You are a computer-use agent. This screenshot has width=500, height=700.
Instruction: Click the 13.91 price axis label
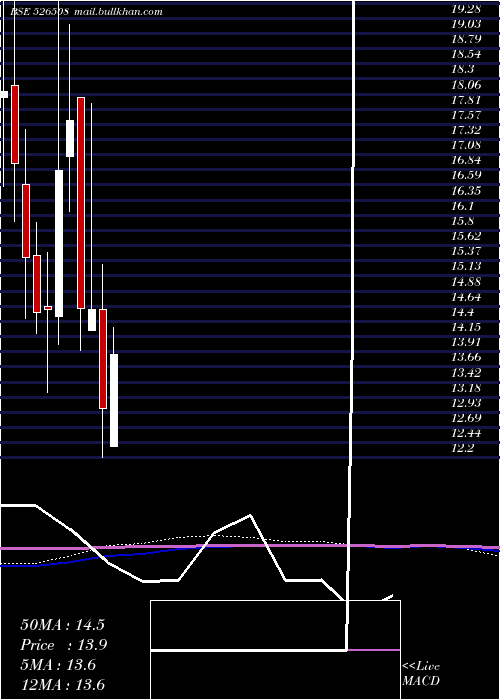coord(466,342)
